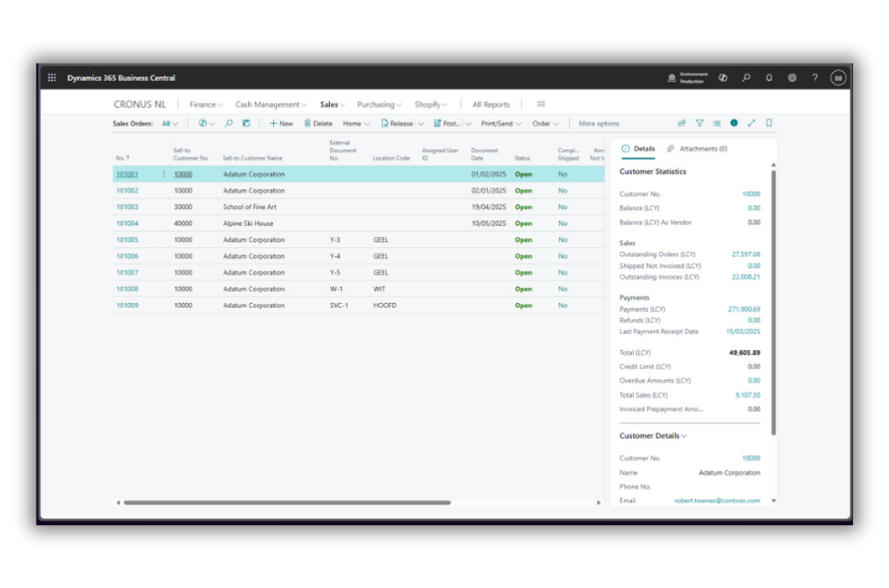Open the hamburger menu beside All Reports
This screenshot has height=588, width=889.
click(541, 105)
